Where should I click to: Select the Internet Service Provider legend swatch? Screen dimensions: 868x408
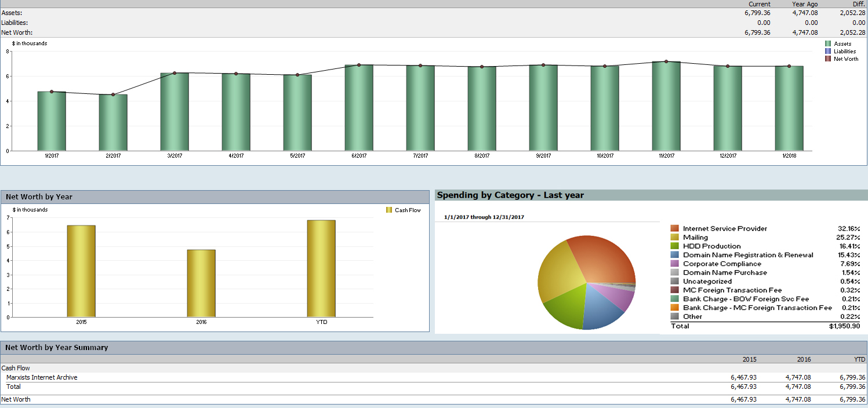[674, 229]
